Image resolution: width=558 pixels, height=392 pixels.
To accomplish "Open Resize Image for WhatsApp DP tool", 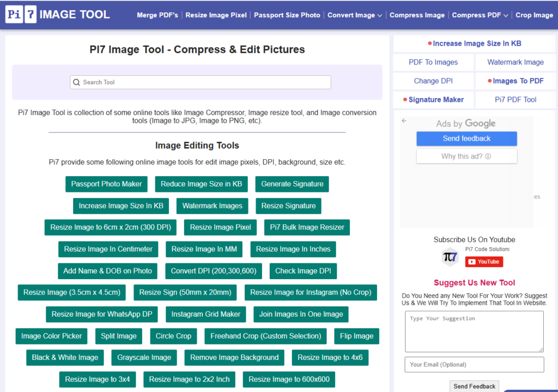I will 102,315.
